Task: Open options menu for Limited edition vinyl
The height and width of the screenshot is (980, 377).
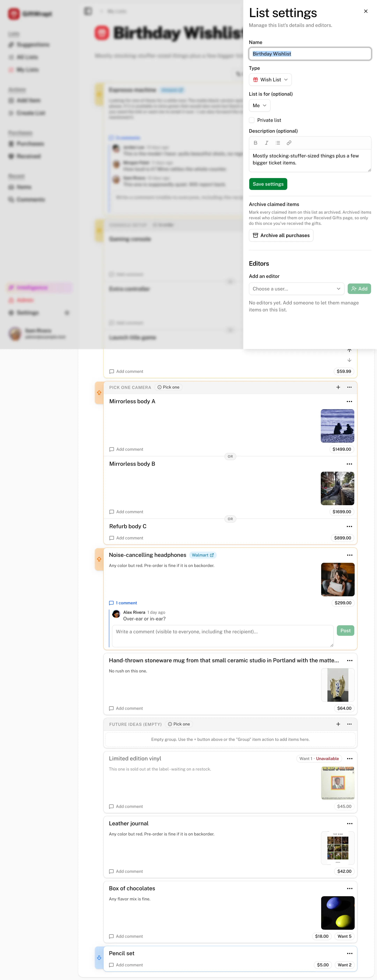Action: [x=350, y=759]
